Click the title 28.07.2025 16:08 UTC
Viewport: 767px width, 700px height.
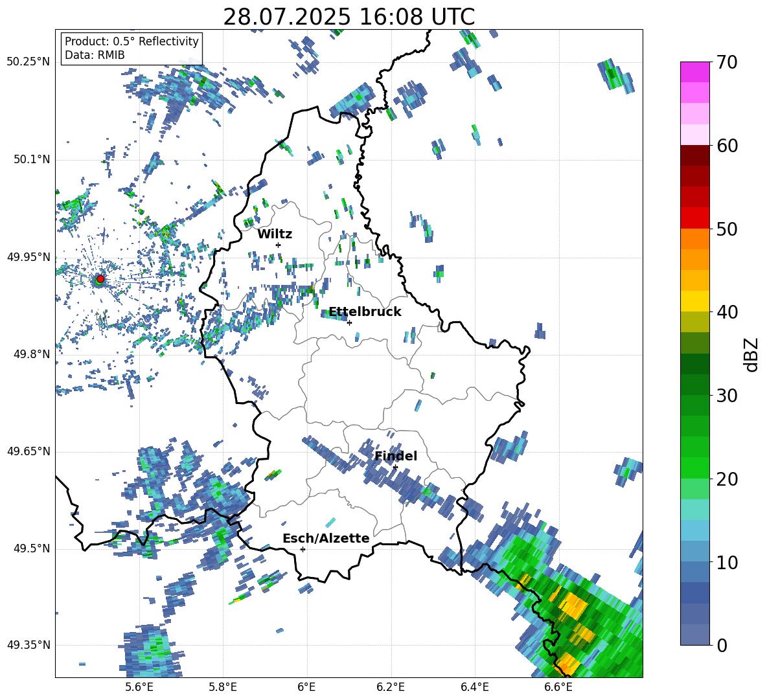tap(349, 17)
